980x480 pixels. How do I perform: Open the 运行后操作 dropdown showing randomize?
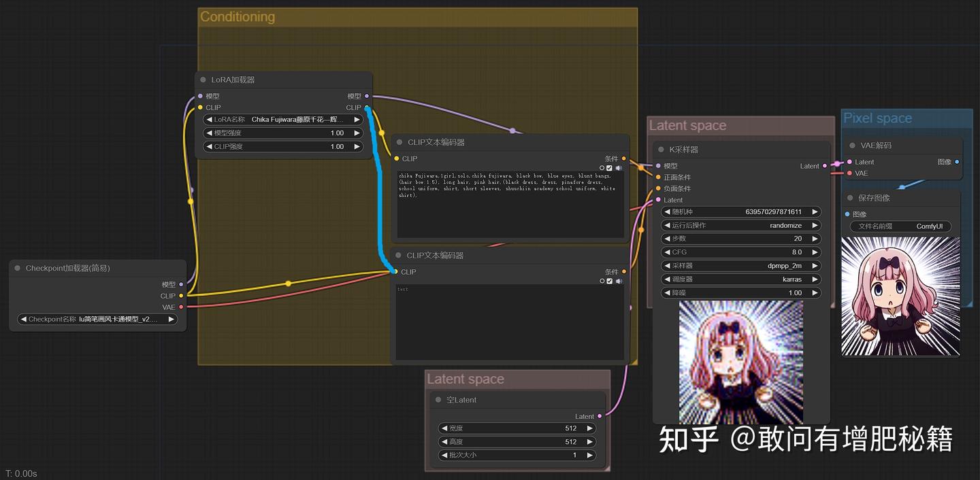tap(741, 225)
